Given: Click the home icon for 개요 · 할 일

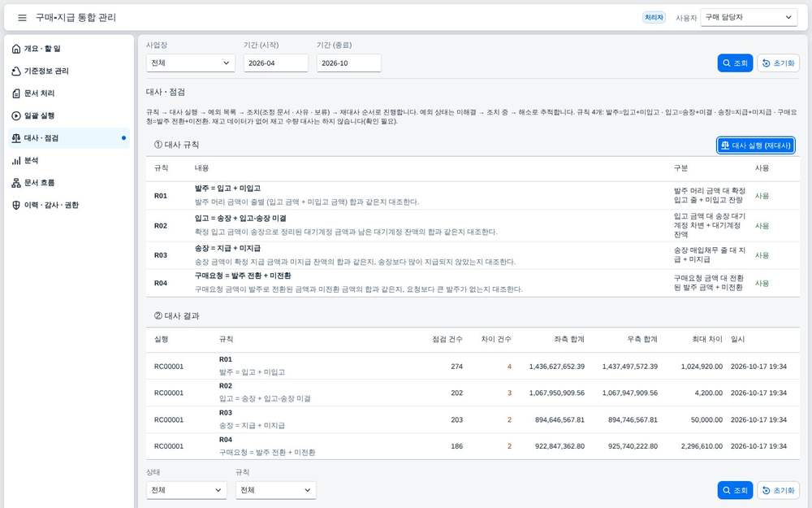Looking at the screenshot, I should pos(16,49).
